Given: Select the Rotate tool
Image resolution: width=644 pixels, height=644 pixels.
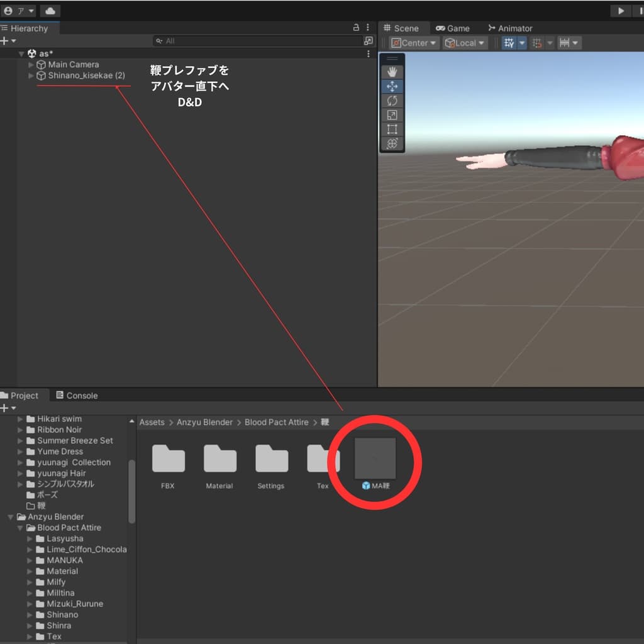Looking at the screenshot, I should 392,101.
